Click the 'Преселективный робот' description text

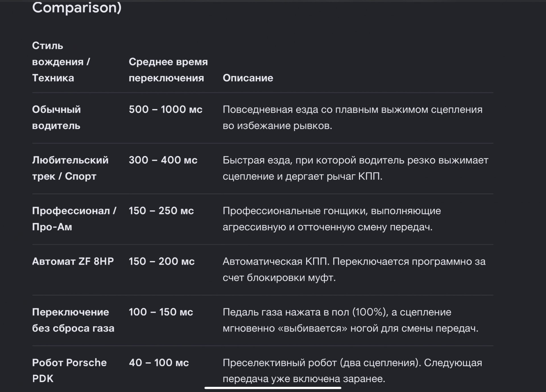click(352, 371)
